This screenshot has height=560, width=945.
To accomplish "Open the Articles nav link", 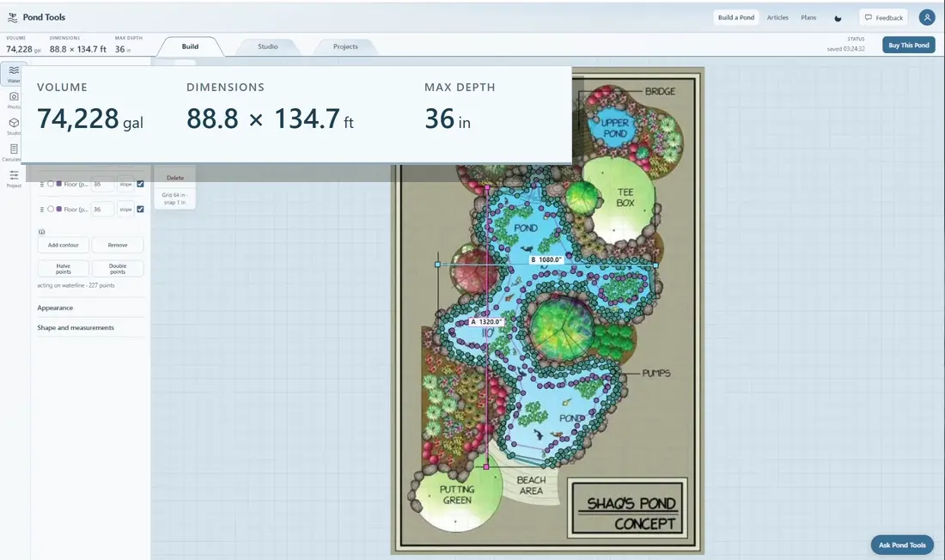I will point(777,17).
